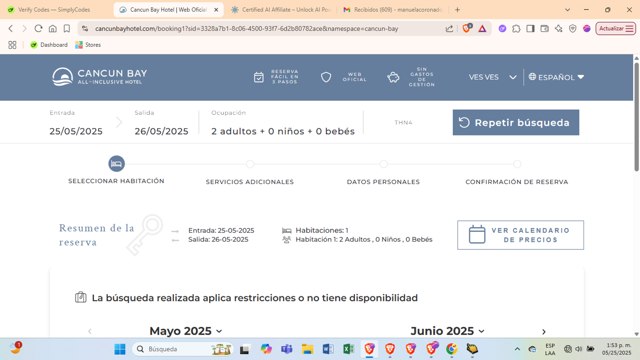Click Ver Calendario de Precios button
Image resolution: width=640 pixels, height=360 pixels.
pos(520,235)
